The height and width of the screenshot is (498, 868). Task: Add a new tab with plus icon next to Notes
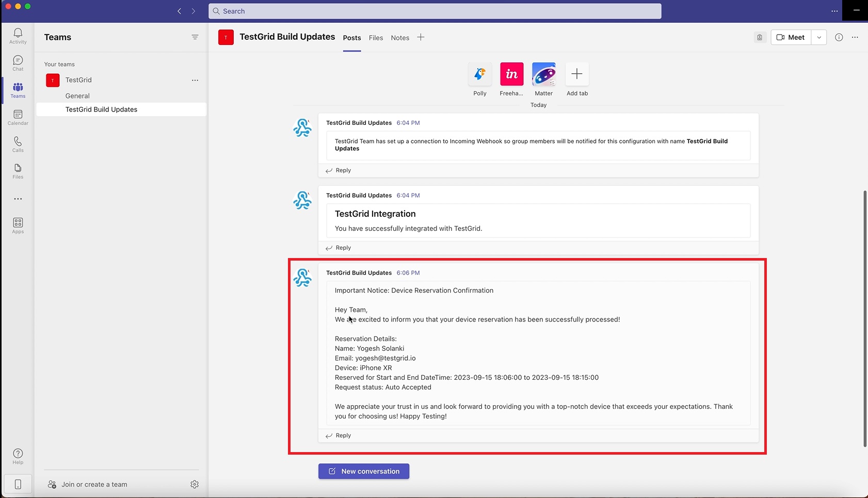click(421, 37)
